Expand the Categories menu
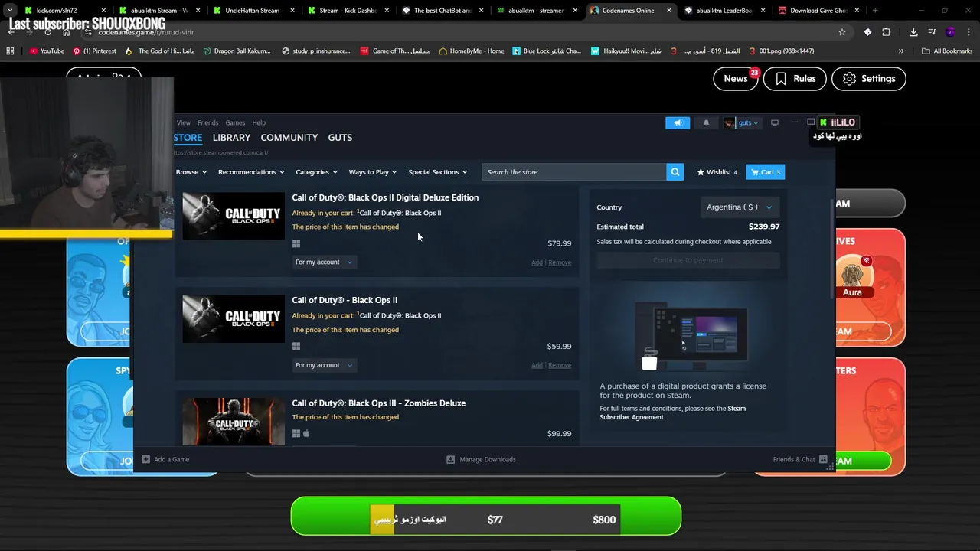Image resolution: width=980 pixels, height=551 pixels. 316,172
